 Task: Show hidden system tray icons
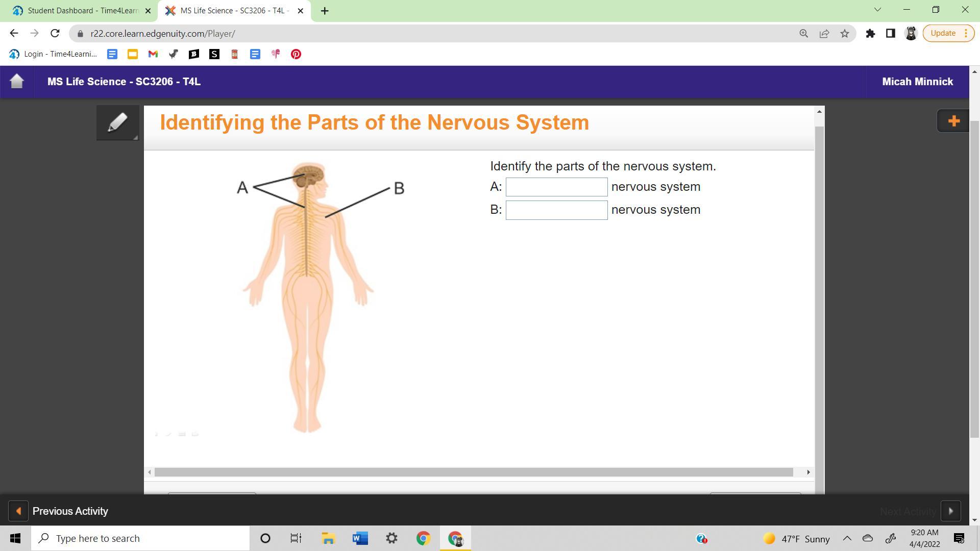coord(847,538)
